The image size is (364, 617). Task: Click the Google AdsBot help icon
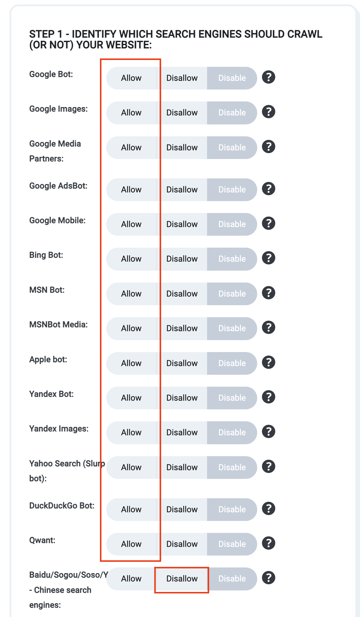[269, 189]
